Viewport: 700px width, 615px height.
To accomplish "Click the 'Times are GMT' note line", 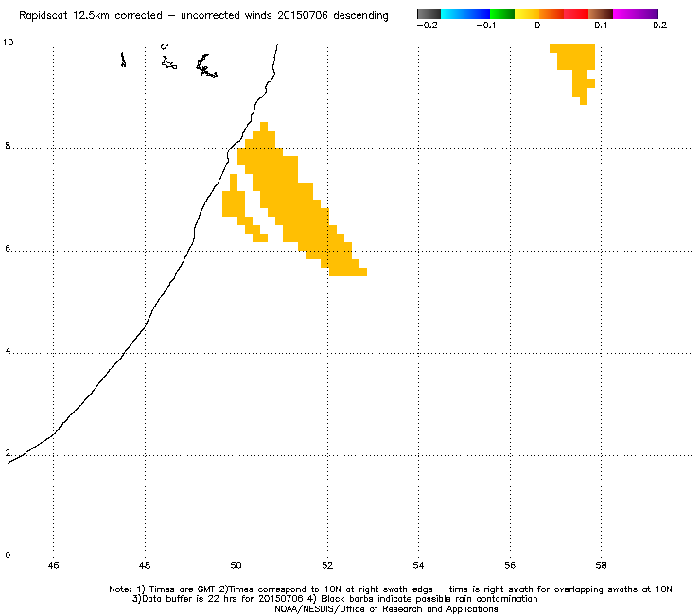I will coord(390,589).
